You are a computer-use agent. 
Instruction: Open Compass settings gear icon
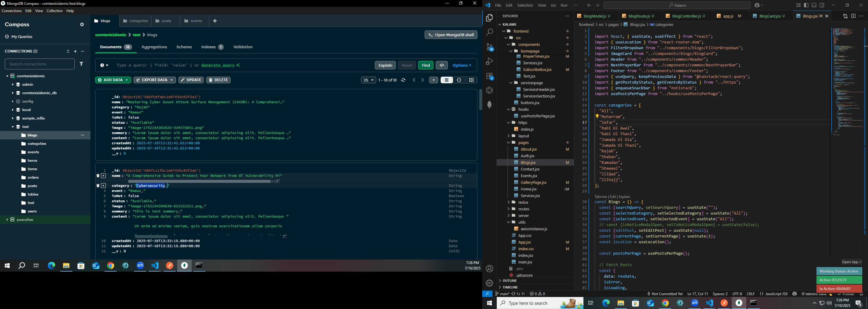82,25
